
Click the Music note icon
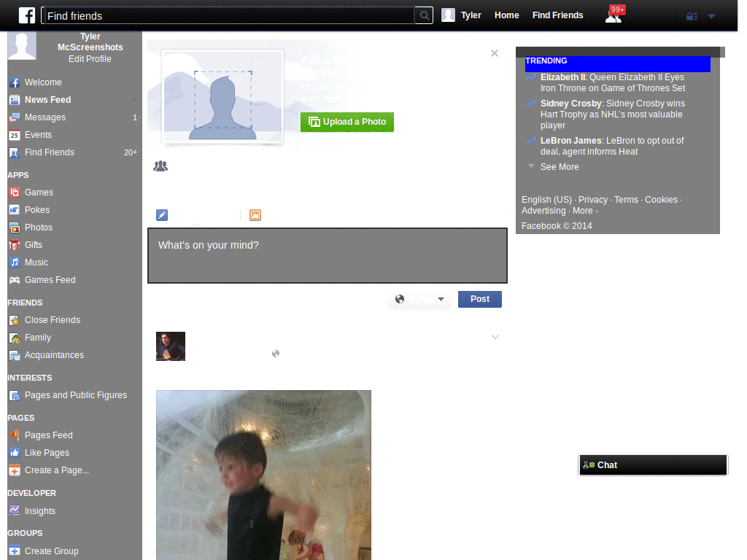pyautogui.click(x=15, y=262)
